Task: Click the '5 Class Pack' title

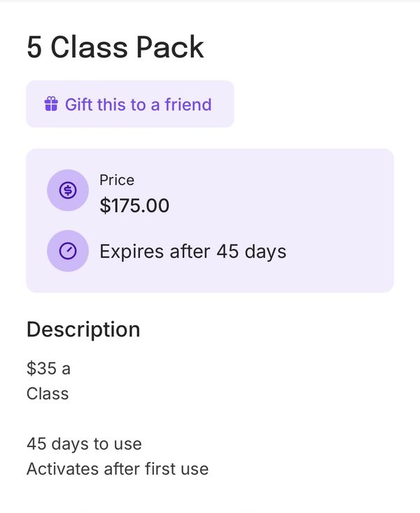Action: click(115, 47)
